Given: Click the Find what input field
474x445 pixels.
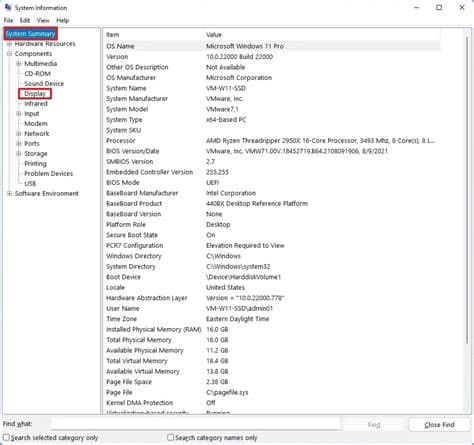Looking at the screenshot, I should click(195, 424).
